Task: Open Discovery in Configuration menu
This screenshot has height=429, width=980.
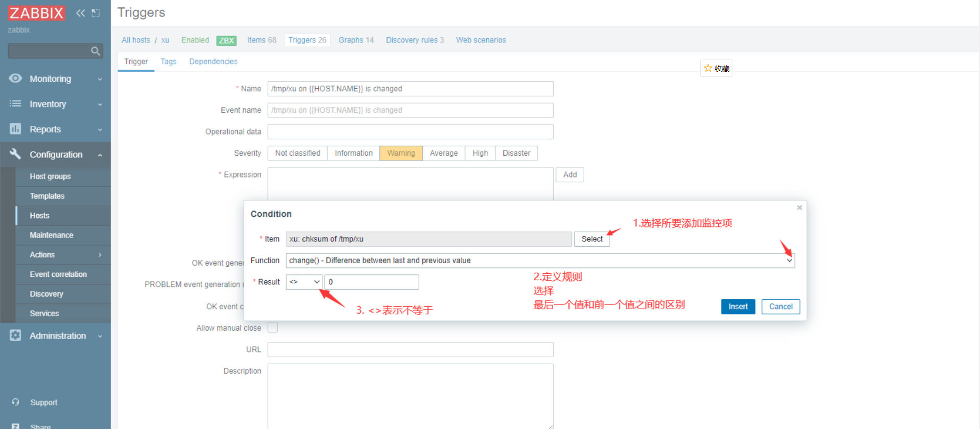Action: pyautogui.click(x=63, y=294)
